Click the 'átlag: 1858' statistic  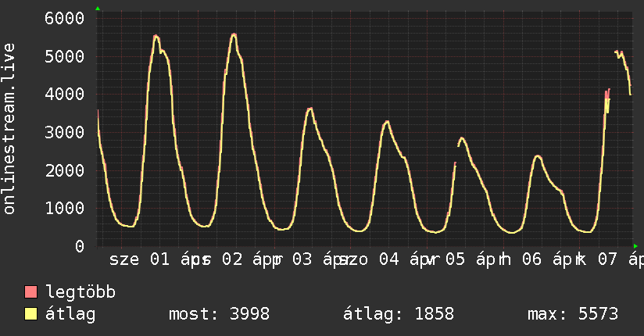click(x=399, y=314)
